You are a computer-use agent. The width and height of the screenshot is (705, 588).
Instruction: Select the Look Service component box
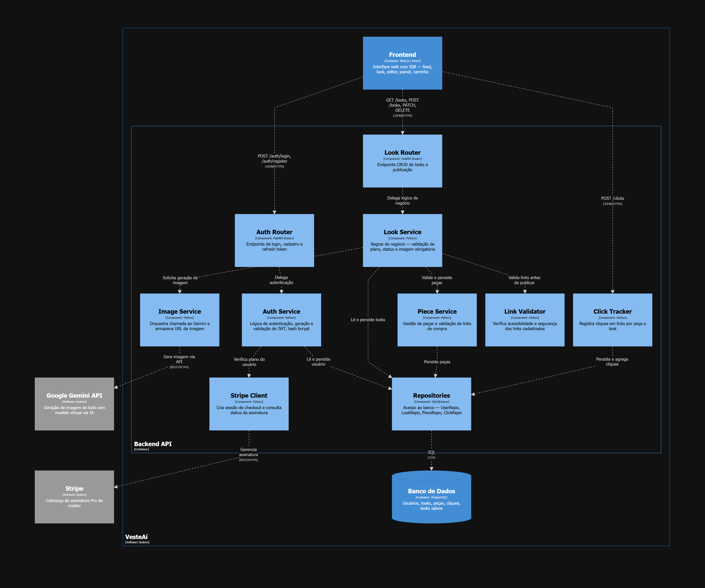tap(402, 240)
